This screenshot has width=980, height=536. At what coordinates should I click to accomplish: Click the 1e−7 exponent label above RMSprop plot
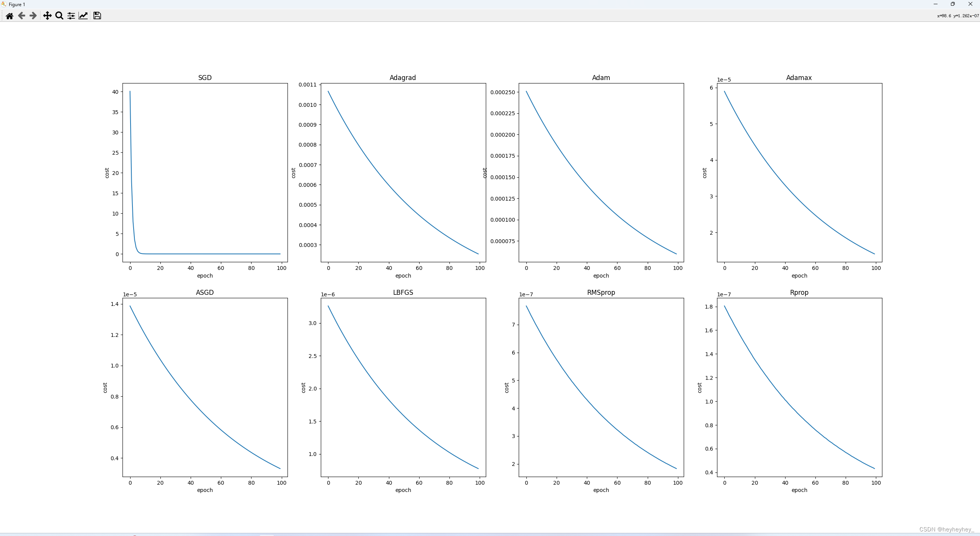526,294
